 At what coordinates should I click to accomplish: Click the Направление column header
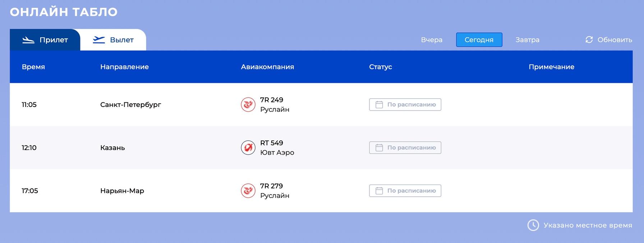[124, 67]
